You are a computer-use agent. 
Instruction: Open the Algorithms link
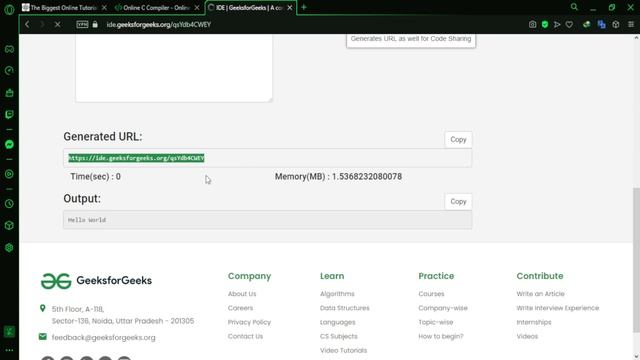tap(337, 294)
